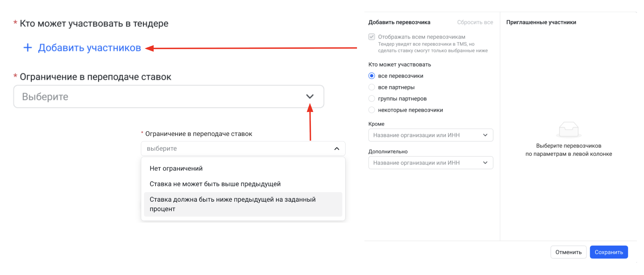
Task: Toggle Отображать всем перевозчикам checkbox
Action: coord(372,37)
